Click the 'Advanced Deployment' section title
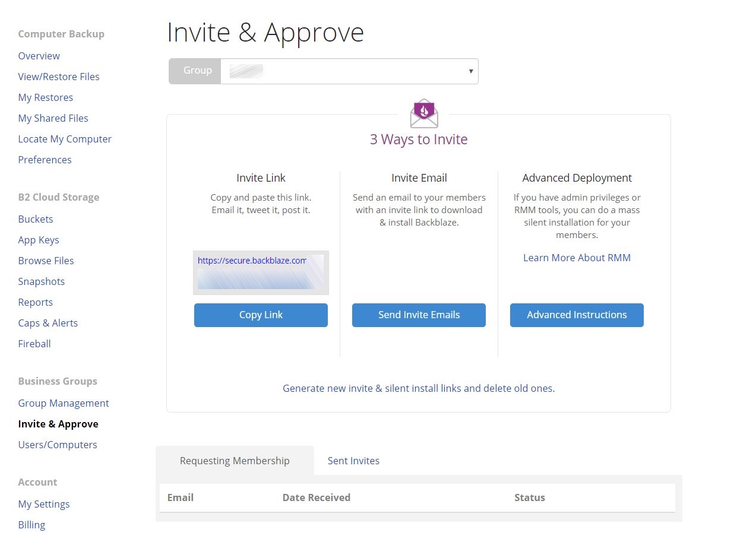The width and height of the screenshot is (756, 542). (577, 178)
